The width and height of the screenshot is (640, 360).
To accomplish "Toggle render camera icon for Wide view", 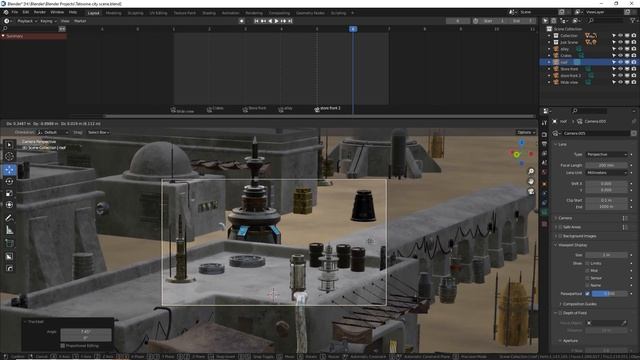I will tap(634, 82).
